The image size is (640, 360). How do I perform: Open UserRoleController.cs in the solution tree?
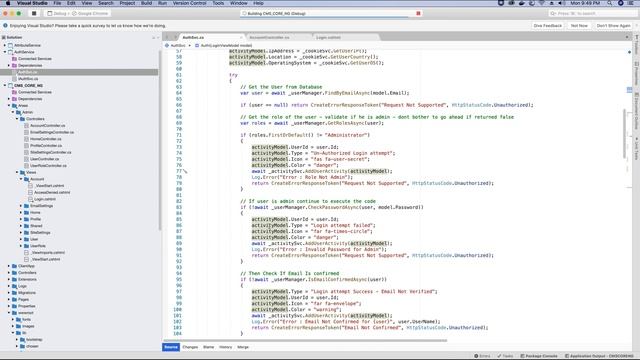click(x=48, y=166)
